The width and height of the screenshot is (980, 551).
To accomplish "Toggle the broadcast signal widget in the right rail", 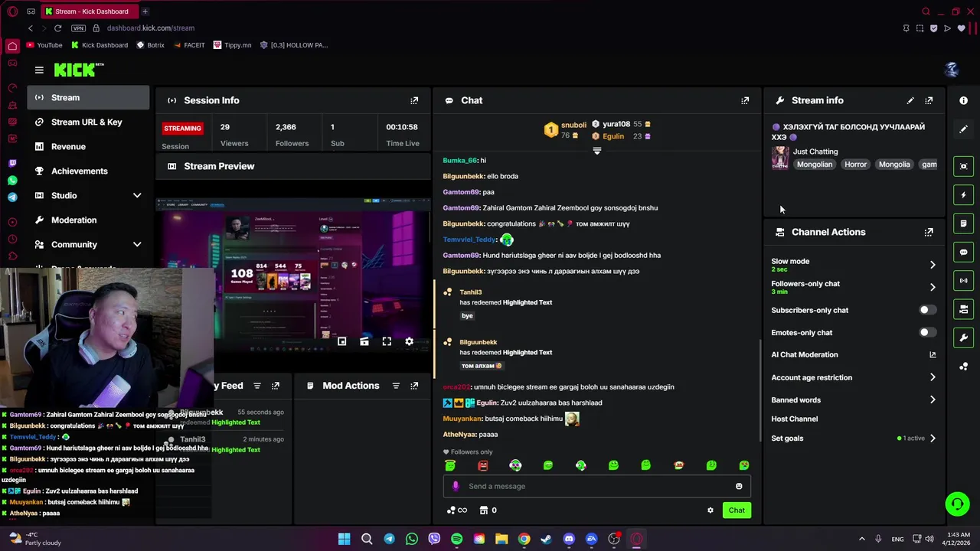I will point(963,281).
